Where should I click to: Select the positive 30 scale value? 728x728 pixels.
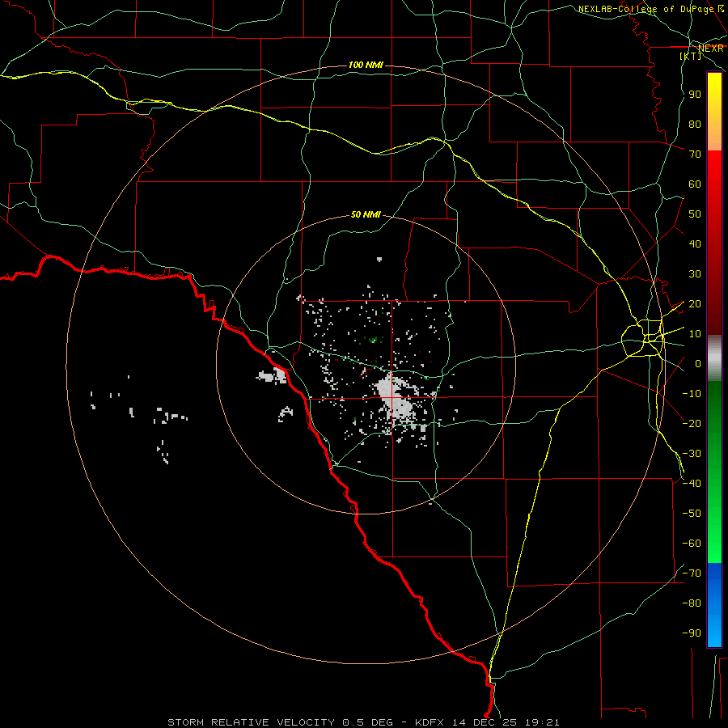tap(695, 274)
